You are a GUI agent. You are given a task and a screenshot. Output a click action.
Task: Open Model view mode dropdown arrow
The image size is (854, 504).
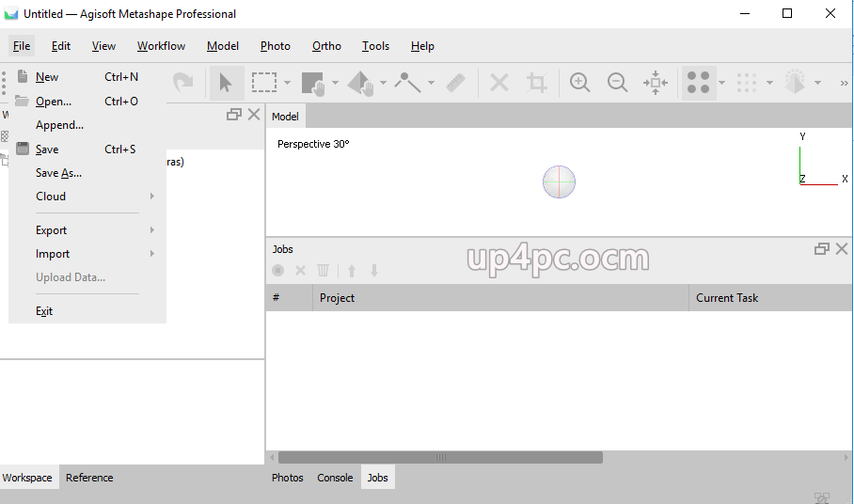click(x=817, y=84)
